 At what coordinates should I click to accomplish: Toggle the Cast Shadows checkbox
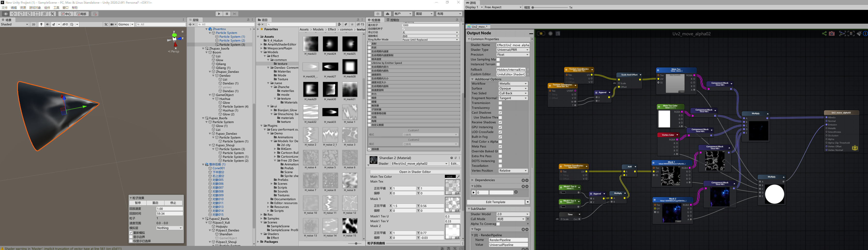click(x=500, y=112)
